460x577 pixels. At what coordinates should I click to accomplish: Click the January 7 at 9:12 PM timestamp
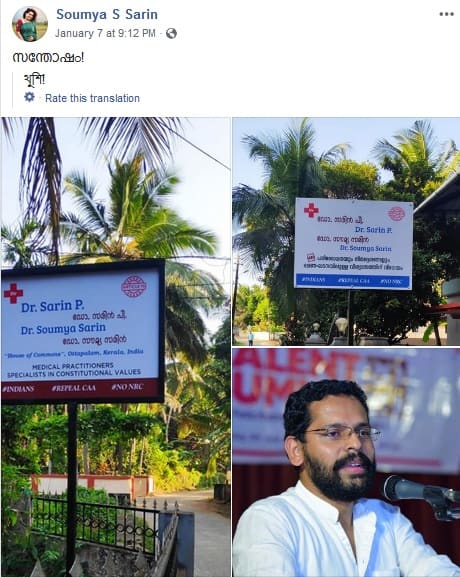point(105,33)
